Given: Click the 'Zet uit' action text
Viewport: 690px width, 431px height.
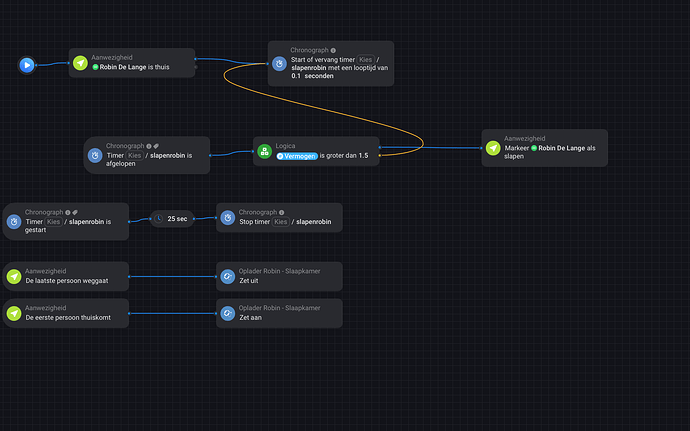Looking at the screenshot, I should (249, 281).
